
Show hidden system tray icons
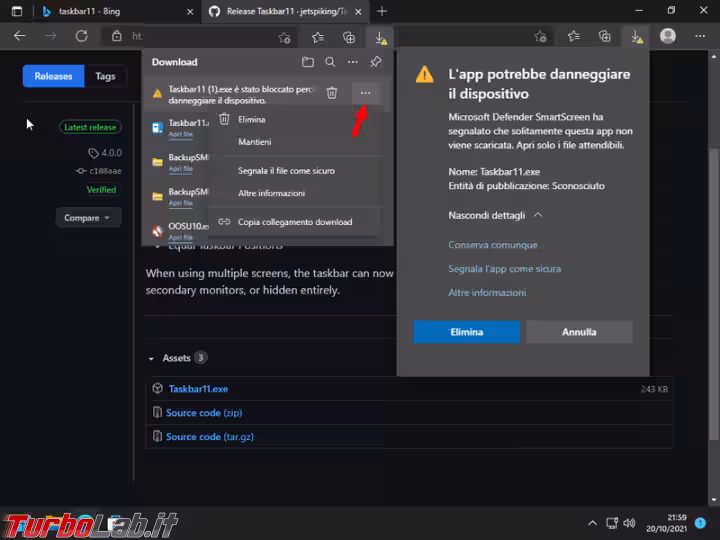point(592,523)
